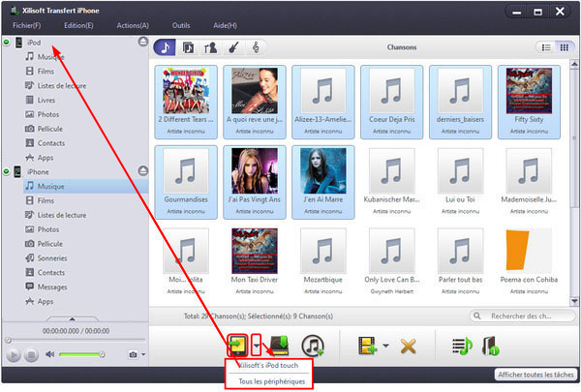581x392 pixels.
Task: Select the Fifty Sixty song thumbnail
Action: click(x=529, y=102)
